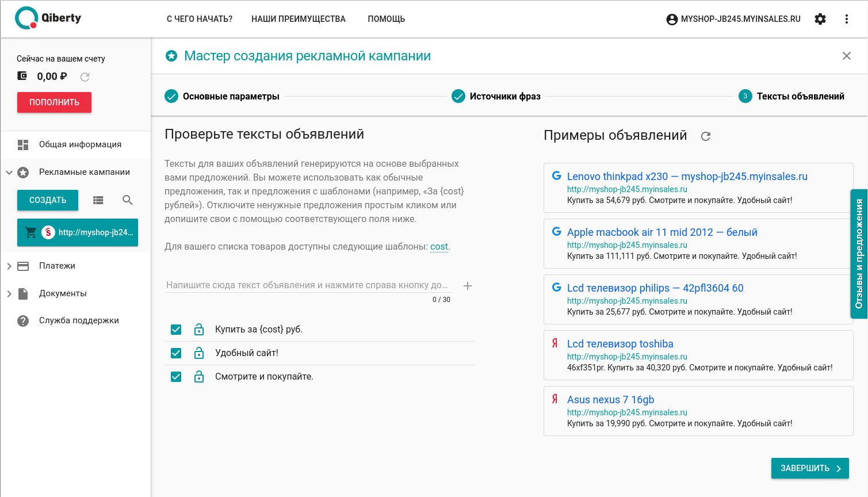
Task: Open the three-dot more options menu
Action: coord(847,19)
